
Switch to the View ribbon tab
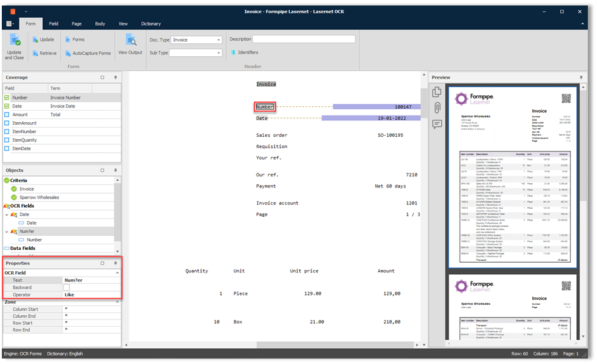(x=123, y=24)
